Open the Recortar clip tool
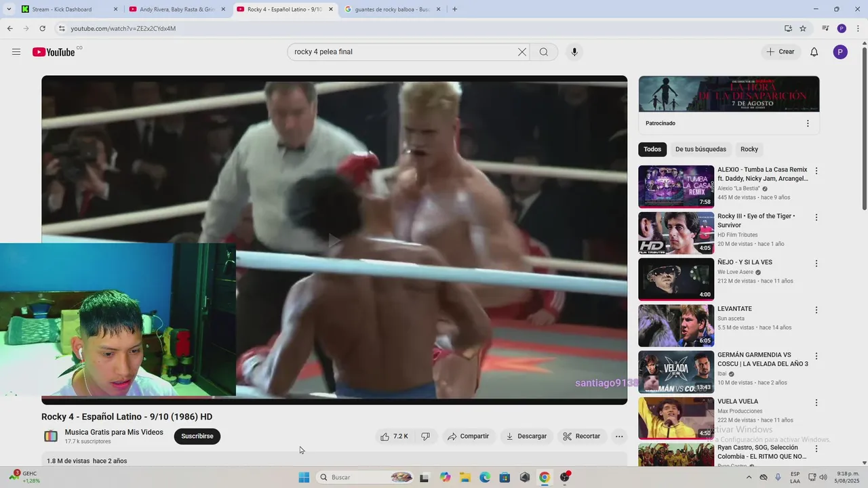Image resolution: width=868 pixels, height=488 pixels. point(582,436)
